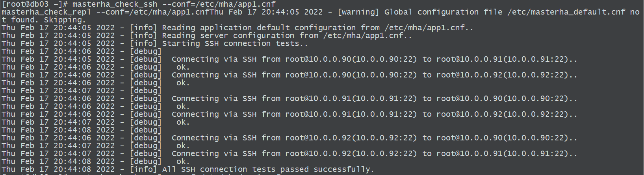The image size is (644, 175).
Task: Click the [warning] tag in the output
Action: coord(358,12)
